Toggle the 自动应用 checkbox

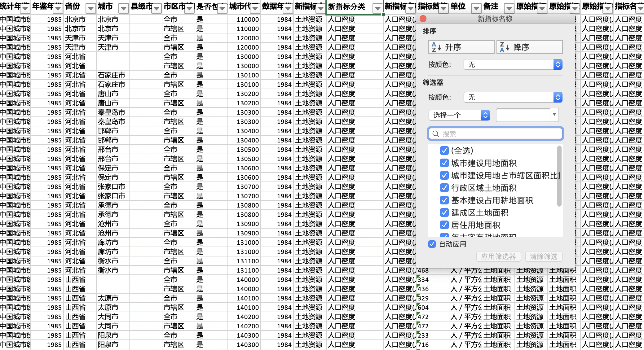pos(432,244)
